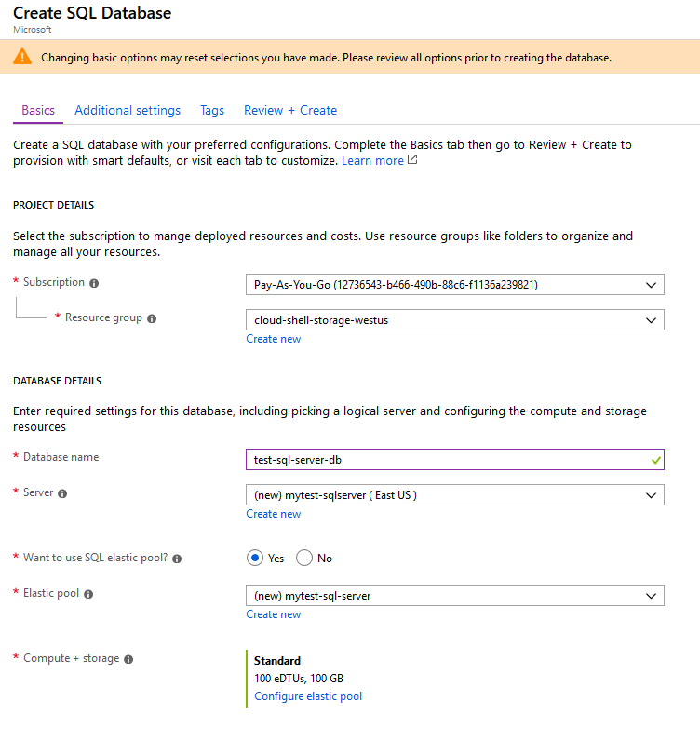The height and width of the screenshot is (741, 700).
Task: Click Create new under Resource group
Action: (x=273, y=339)
